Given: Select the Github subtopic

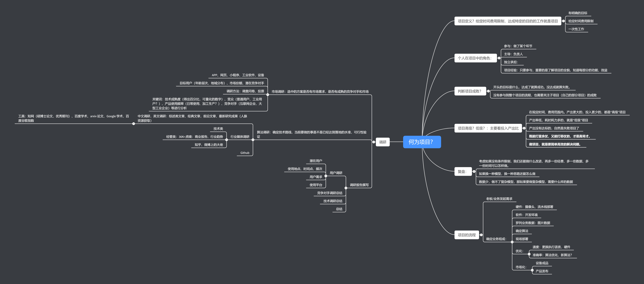Looking at the screenshot, I should coord(245,153).
